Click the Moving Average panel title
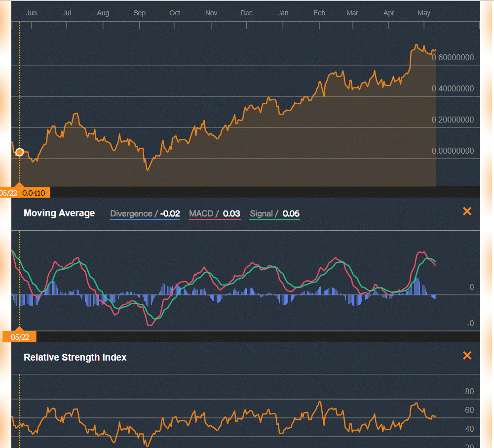Viewport: 494px width, 448px height. click(59, 213)
